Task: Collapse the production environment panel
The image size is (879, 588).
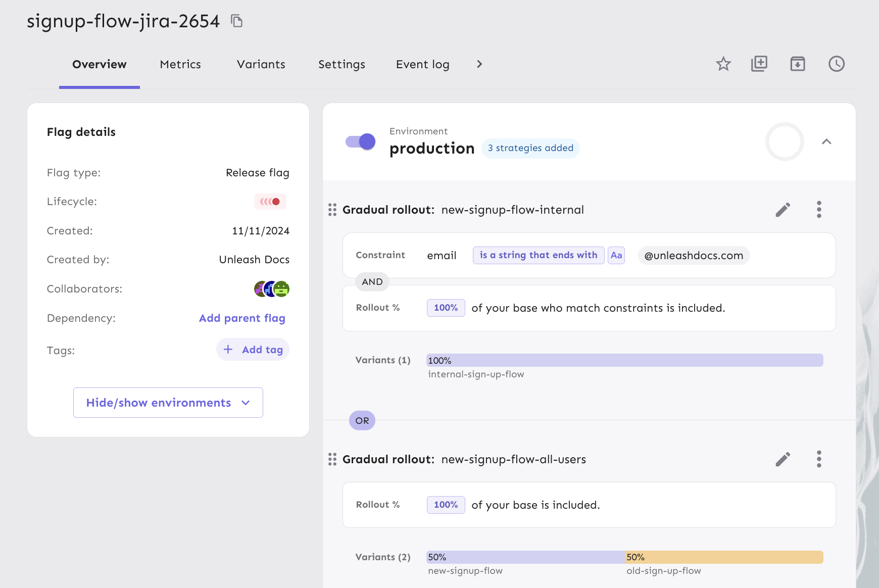Action: (x=826, y=141)
